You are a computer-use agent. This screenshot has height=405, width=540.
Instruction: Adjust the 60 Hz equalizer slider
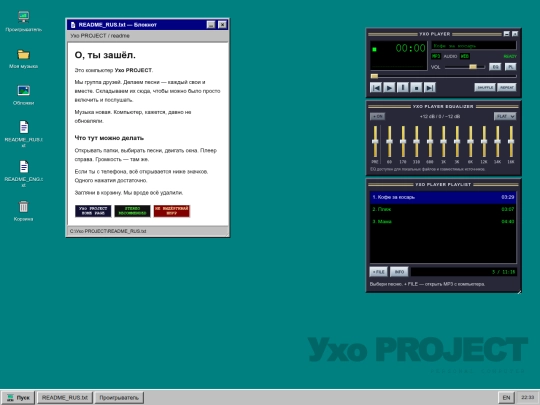(x=389, y=142)
